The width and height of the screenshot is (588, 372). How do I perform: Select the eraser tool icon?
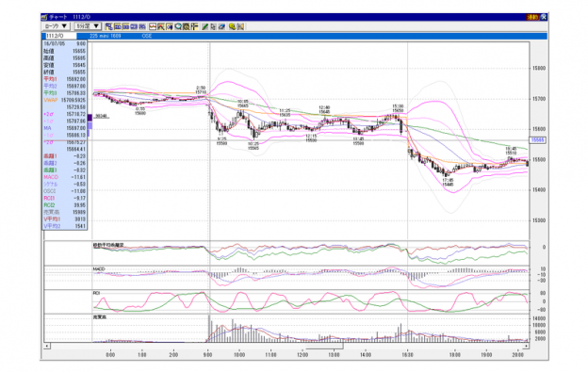pos(221,26)
